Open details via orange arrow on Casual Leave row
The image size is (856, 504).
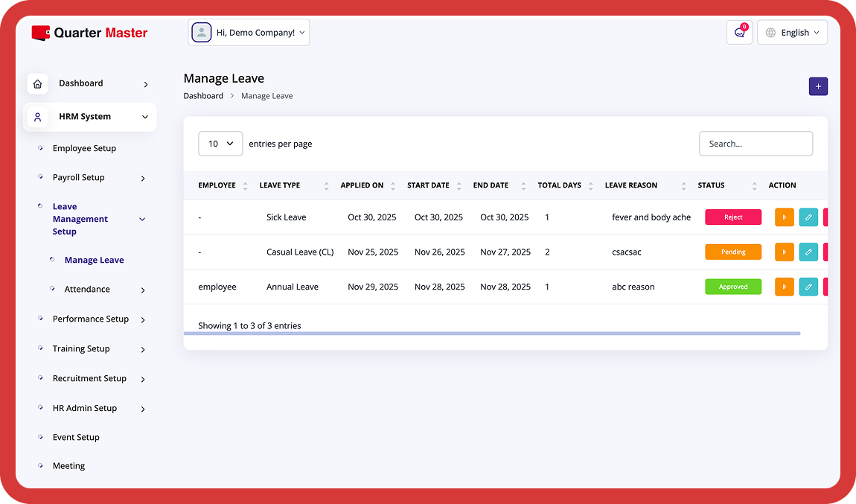click(785, 252)
